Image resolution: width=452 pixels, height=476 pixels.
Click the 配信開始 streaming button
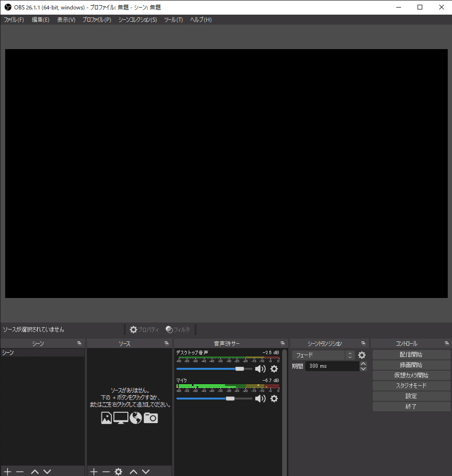click(x=411, y=354)
